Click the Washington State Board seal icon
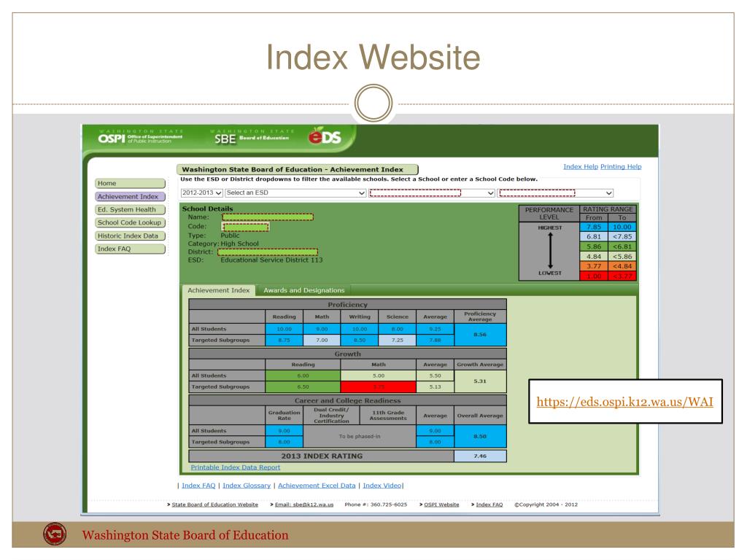This screenshot has width=747, height=560. click(x=55, y=534)
